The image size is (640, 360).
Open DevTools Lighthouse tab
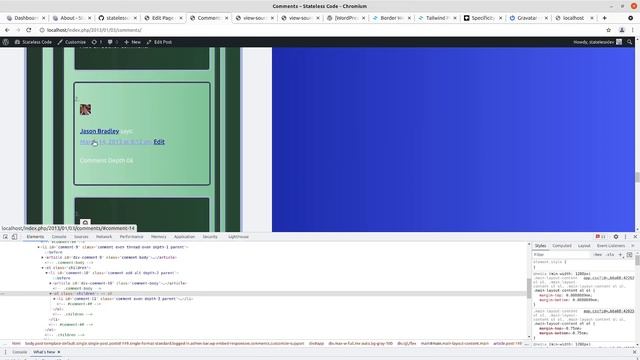[238, 237]
